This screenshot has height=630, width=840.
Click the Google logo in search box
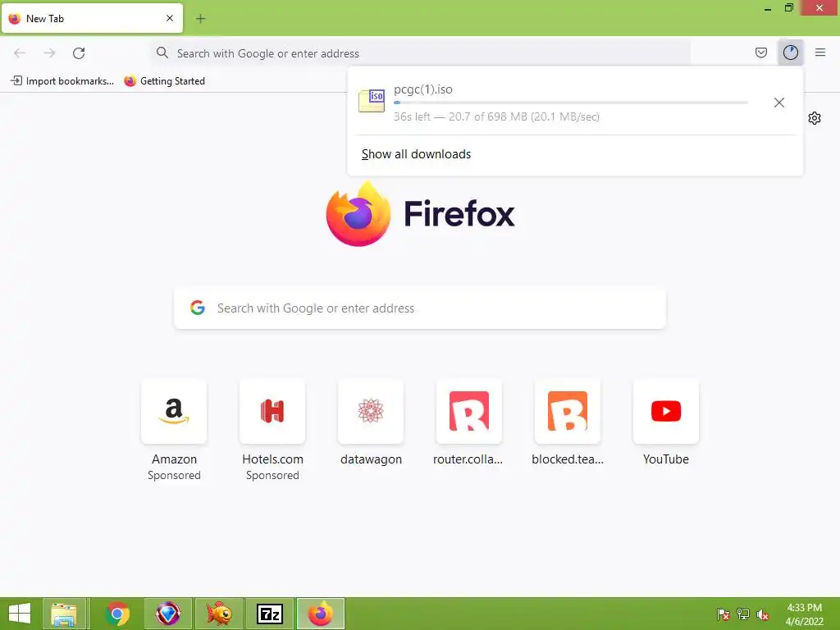(198, 308)
